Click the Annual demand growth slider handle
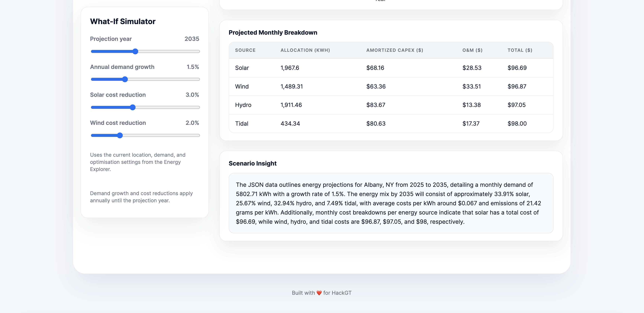Viewport: 644px width, 313px height. pyautogui.click(x=125, y=79)
